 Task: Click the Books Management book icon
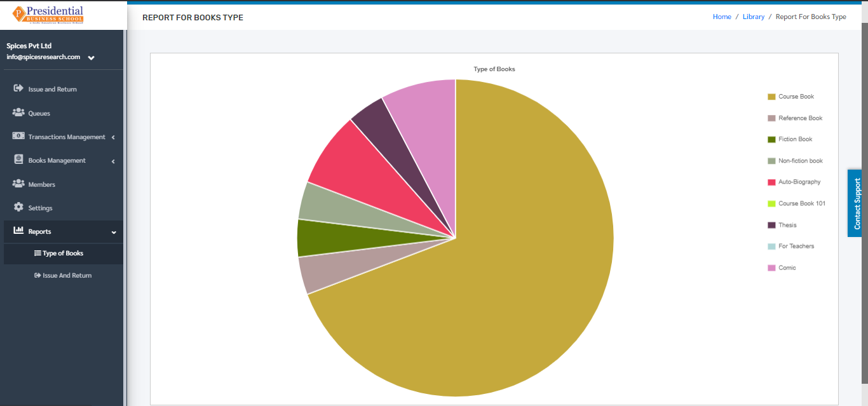(x=18, y=160)
